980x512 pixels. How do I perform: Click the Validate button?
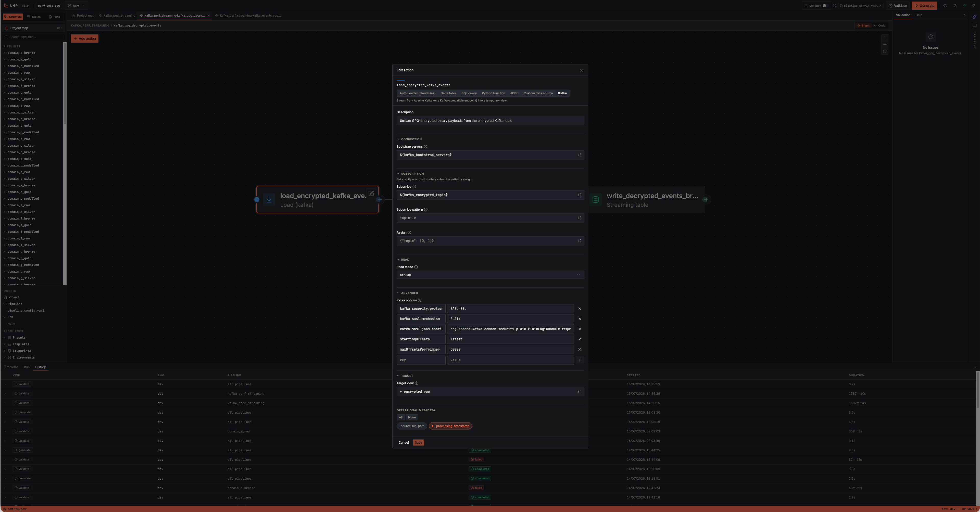(x=897, y=6)
